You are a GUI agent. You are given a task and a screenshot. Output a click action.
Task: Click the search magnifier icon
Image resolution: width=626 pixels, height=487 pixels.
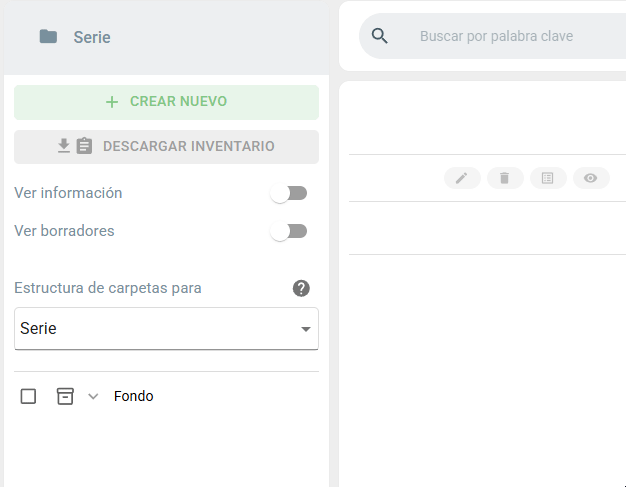pos(379,36)
